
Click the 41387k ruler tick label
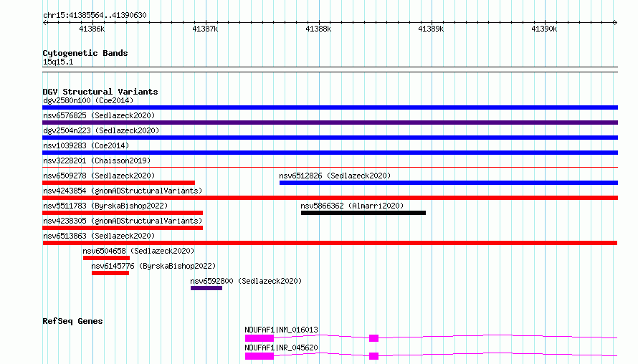[x=205, y=29]
